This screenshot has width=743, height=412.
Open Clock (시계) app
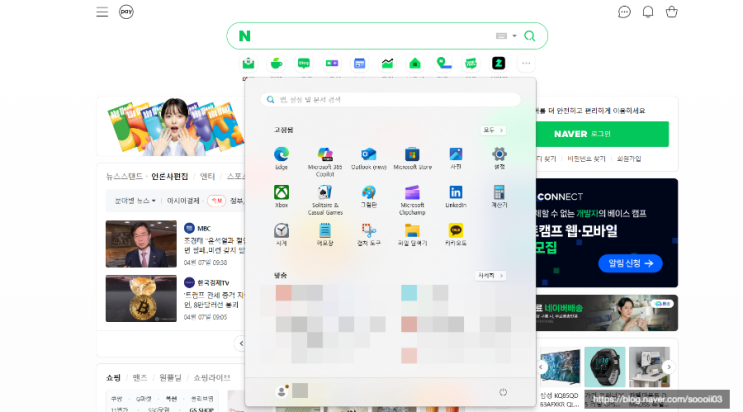(x=281, y=231)
